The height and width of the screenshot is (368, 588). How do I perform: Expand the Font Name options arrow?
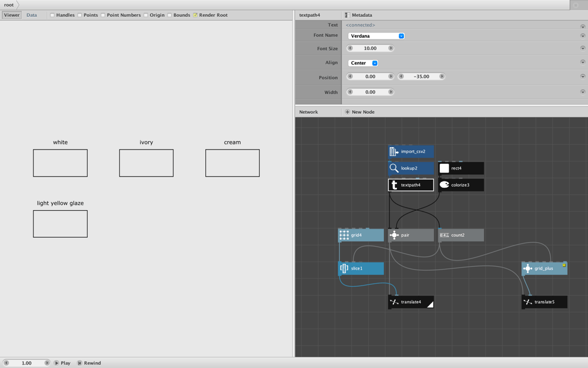pyautogui.click(x=583, y=36)
